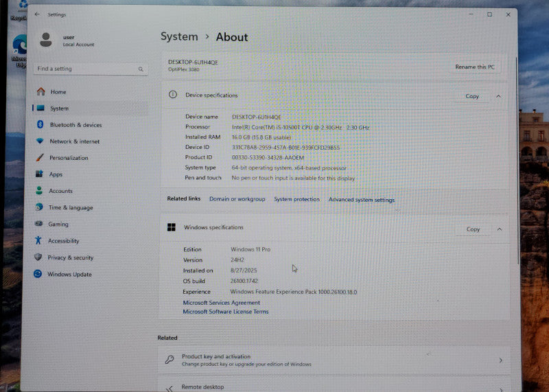Click the search magnifier icon
The width and height of the screenshot is (549, 392).
141,69
